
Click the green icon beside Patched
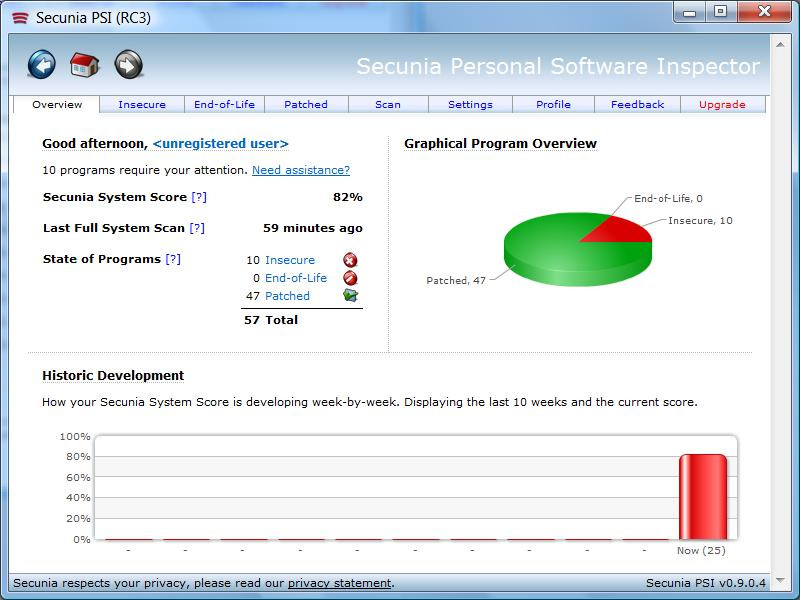[350, 295]
